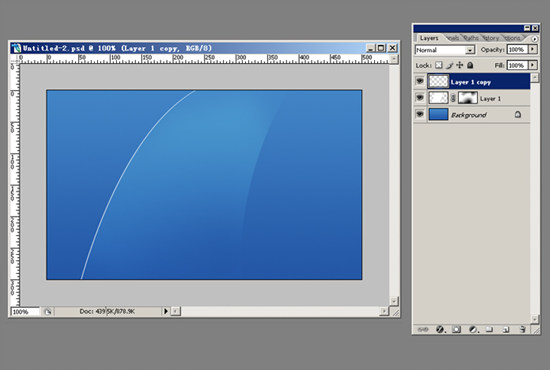Image resolution: width=550 pixels, height=370 pixels.
Task: Create a new layer group folder
Action: pyautogui.click(x=489, y=330)
